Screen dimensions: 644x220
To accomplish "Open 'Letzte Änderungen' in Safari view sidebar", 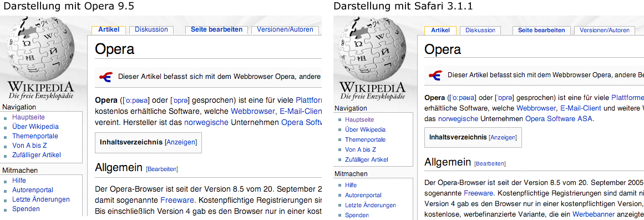I will click(x=371, y=205).
